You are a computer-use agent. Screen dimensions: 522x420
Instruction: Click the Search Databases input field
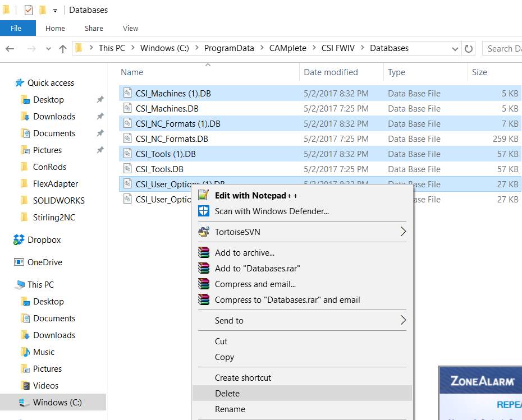502,49
